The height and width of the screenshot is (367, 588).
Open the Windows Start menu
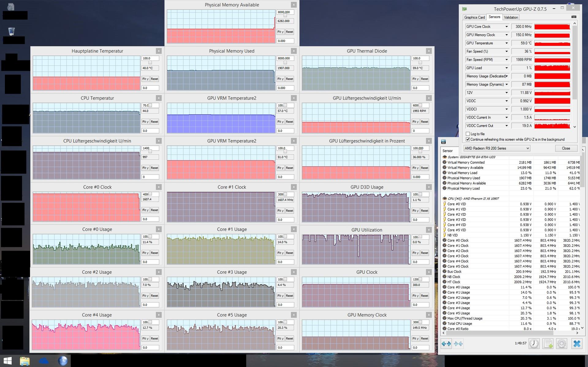click(x=8, y=361)
